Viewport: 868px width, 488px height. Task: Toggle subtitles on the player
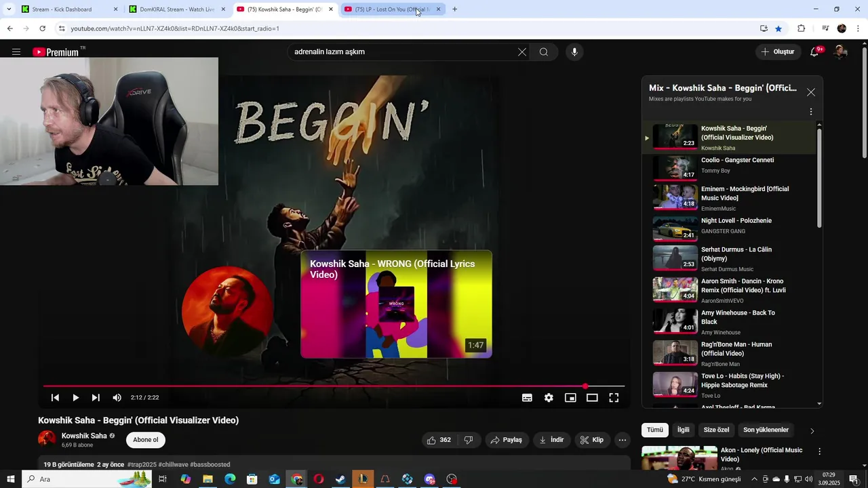(527, 398)
